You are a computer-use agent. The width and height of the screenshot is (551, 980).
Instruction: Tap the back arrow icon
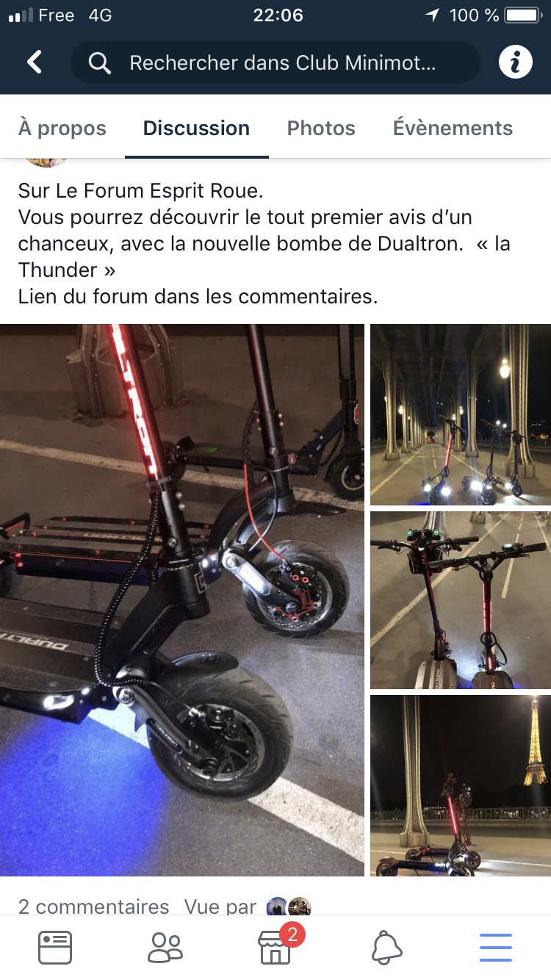tap(35, 62)
